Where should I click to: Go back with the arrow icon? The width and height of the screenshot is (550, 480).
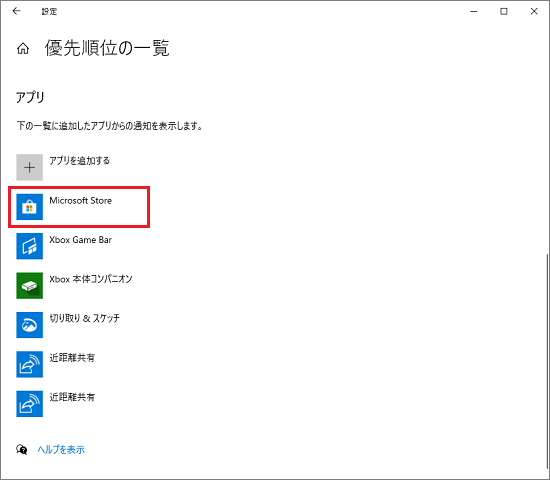16,11
